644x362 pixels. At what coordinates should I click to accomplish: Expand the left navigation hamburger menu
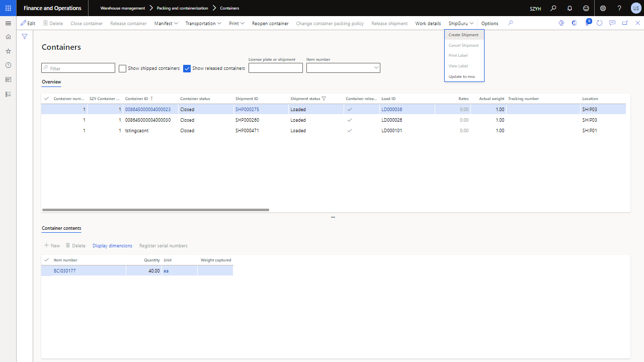pyautogui.click(x=8, y=24)
